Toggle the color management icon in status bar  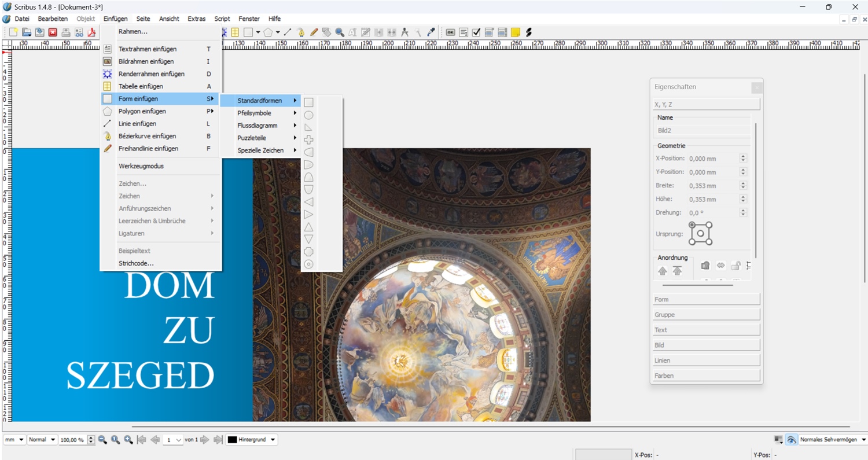pos(778,440)
